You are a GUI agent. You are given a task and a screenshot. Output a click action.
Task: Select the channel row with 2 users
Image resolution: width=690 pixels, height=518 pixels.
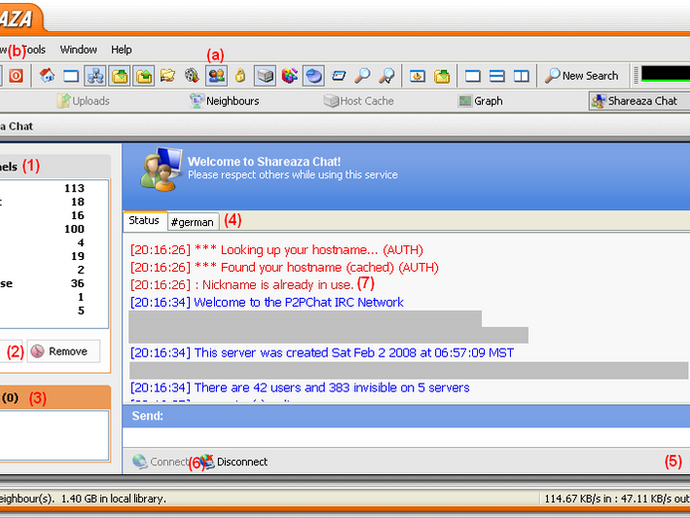click(x=54, y=270)
